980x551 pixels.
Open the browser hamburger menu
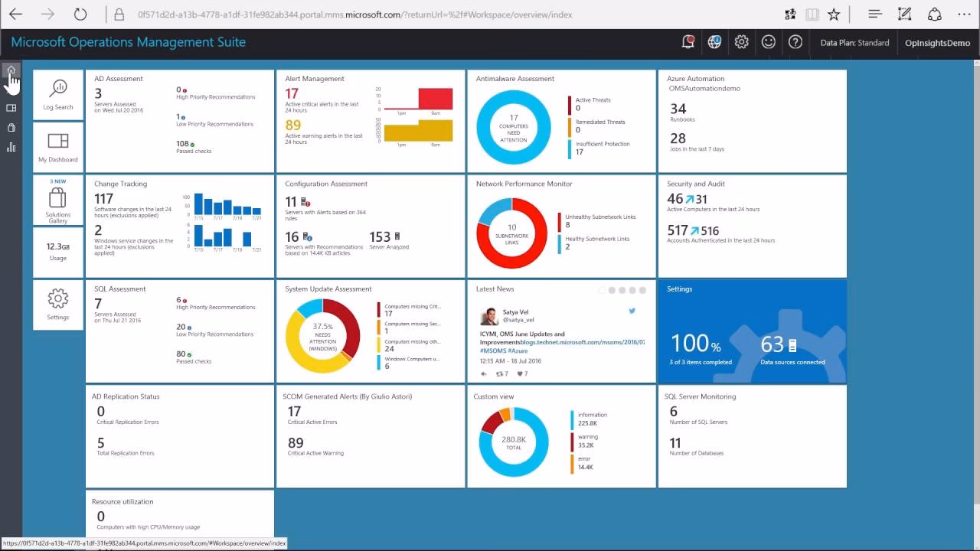[x=874, y=13]
